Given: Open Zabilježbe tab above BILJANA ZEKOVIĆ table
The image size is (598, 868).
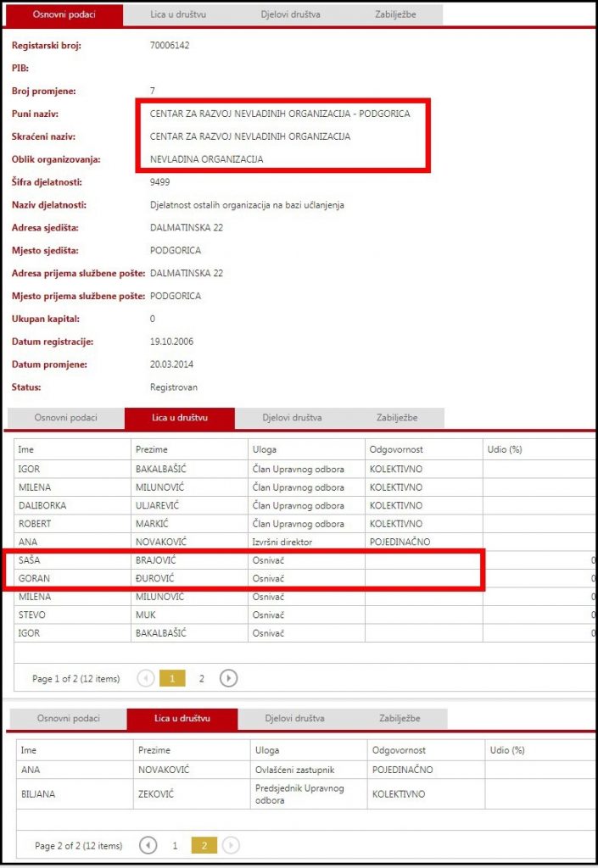Looking at the screenshot, I should pos(400,719).
